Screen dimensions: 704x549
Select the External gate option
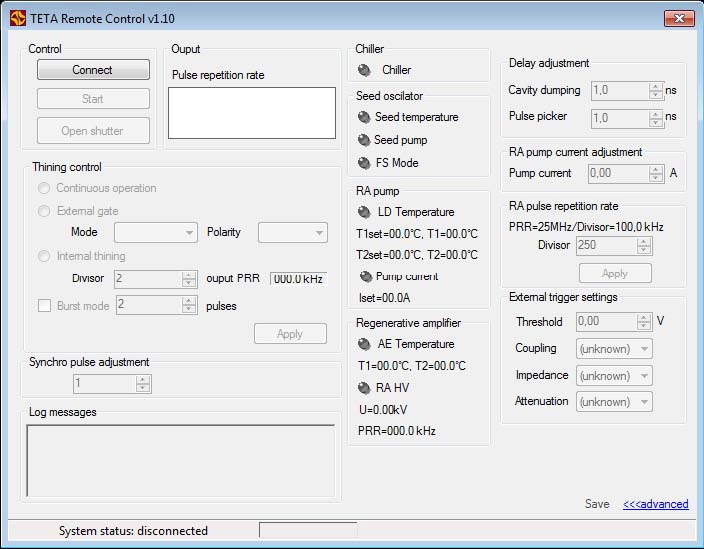(x=44, y=211)
